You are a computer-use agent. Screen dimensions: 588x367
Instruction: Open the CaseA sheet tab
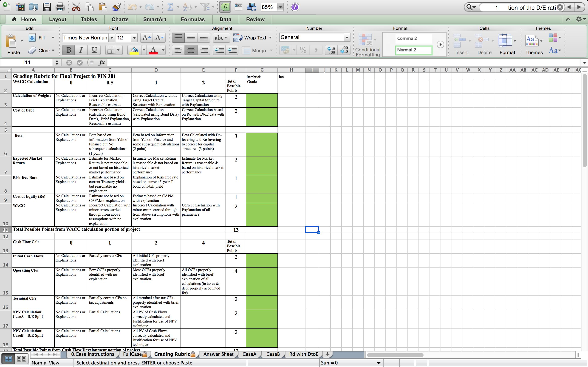point(249,354)
